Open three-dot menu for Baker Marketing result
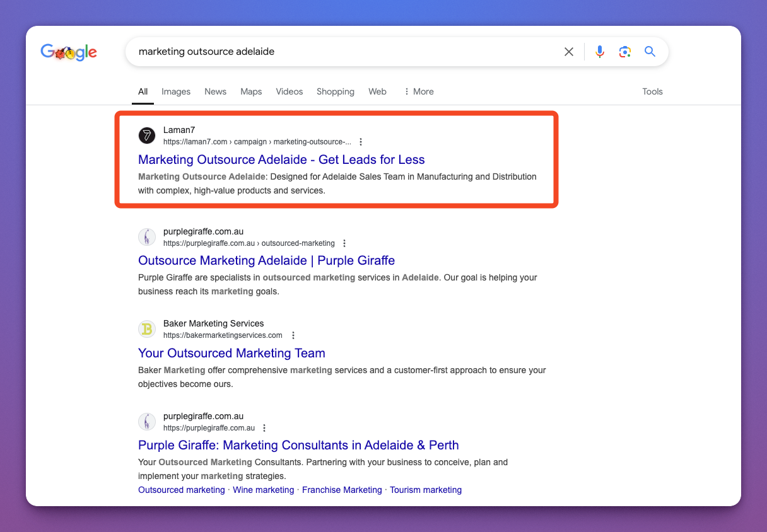The height and width of the screenshot is (532, 767). [x=293, y=335]
